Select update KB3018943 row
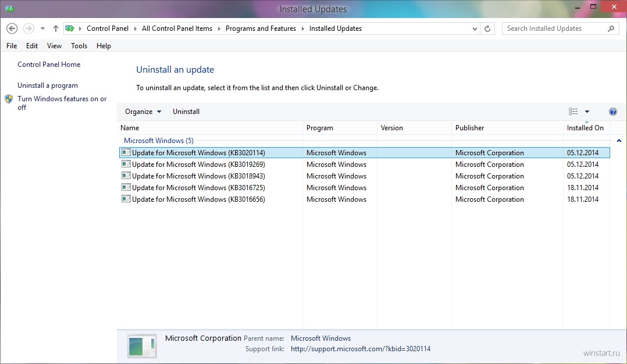The image size is (627, 364). tap(365, 176)
